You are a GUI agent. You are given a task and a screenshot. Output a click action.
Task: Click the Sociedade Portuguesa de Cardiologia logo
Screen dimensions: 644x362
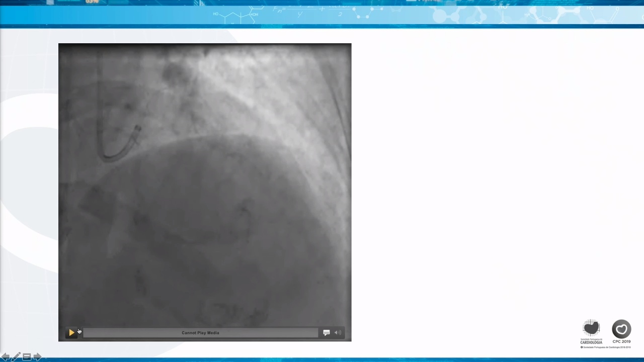coord(591,332)
